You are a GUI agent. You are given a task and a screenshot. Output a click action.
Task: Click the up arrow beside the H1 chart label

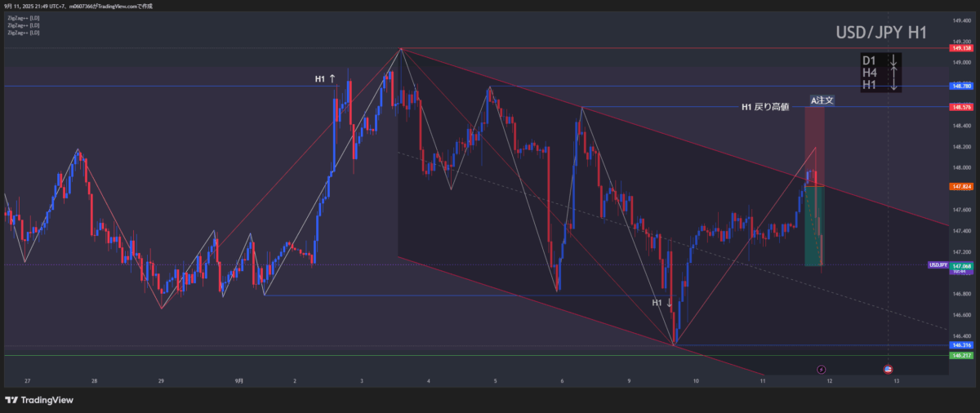coord(332,79)
